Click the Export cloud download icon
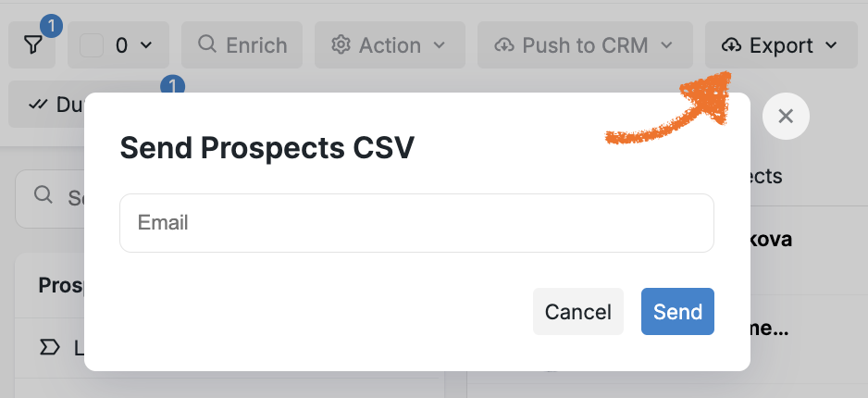 coord(732,45)
